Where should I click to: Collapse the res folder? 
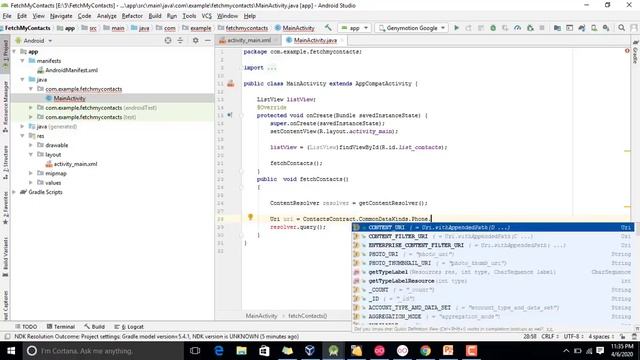22,136
